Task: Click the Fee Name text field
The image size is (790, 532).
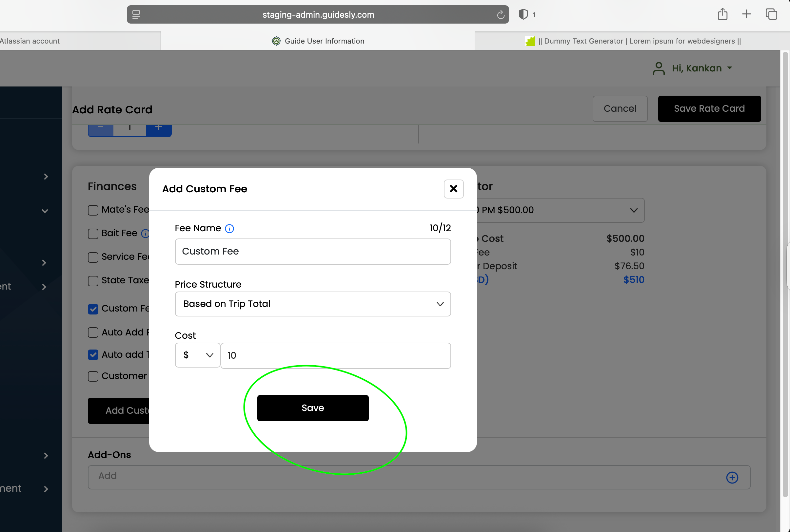Action: [313, 251]
